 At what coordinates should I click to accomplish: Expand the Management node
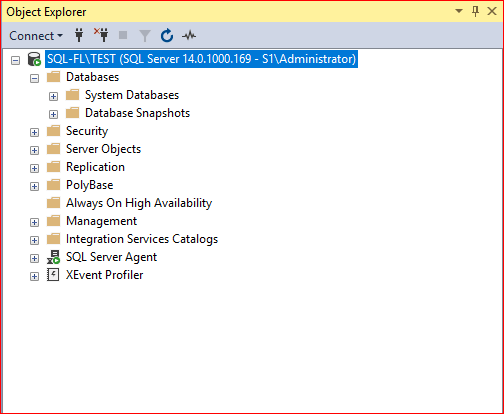pyautogui.click(x=34, y=222)
